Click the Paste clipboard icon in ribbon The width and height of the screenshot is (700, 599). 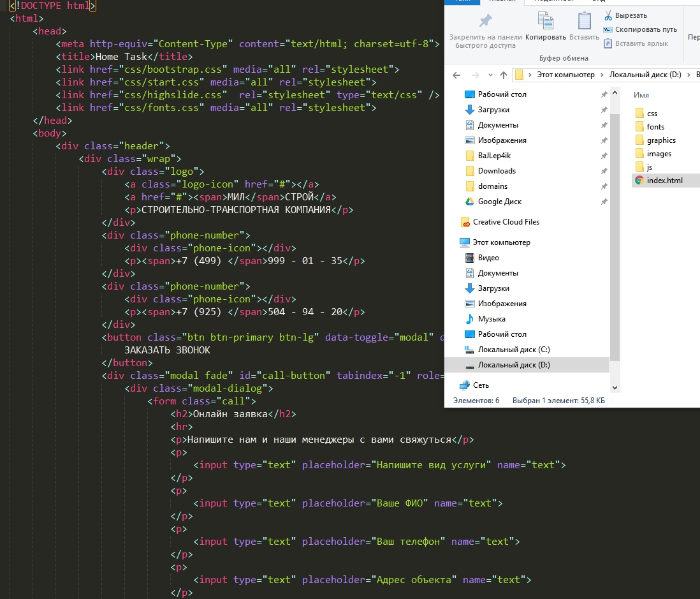(584, 20)
